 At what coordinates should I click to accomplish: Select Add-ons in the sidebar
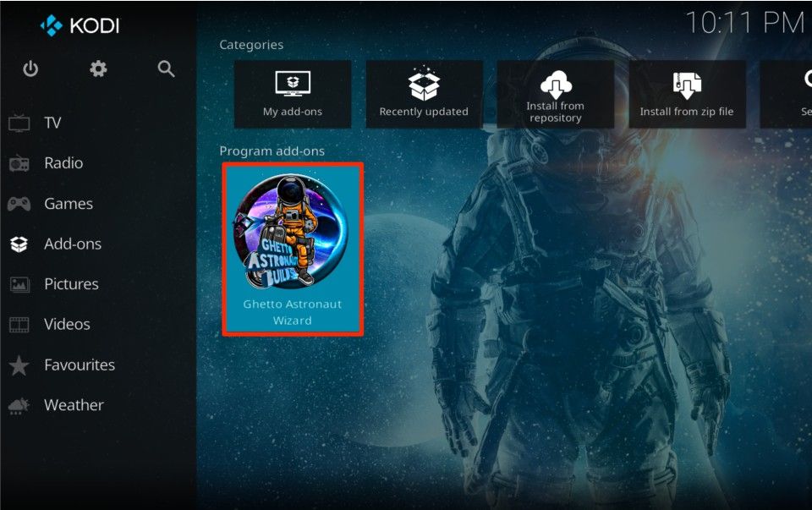point(73,244)
